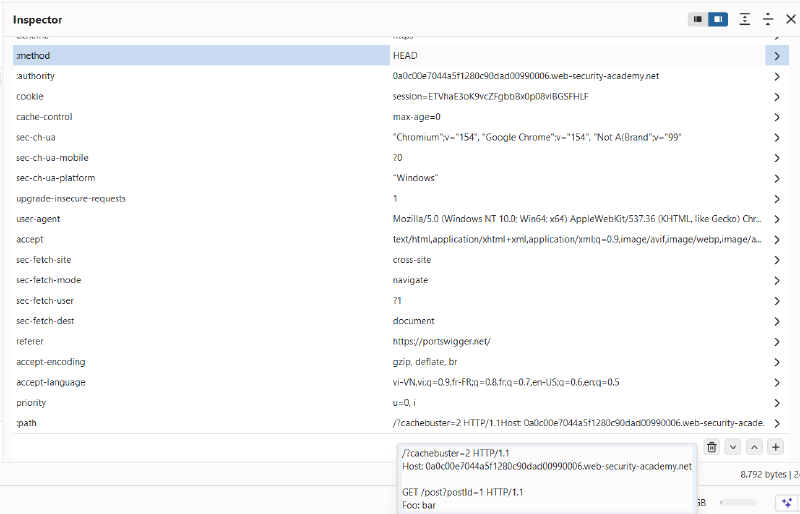Screen dimensions: 800x514
Task: Close the Inspector panel
Action: [x=791, y=19]
